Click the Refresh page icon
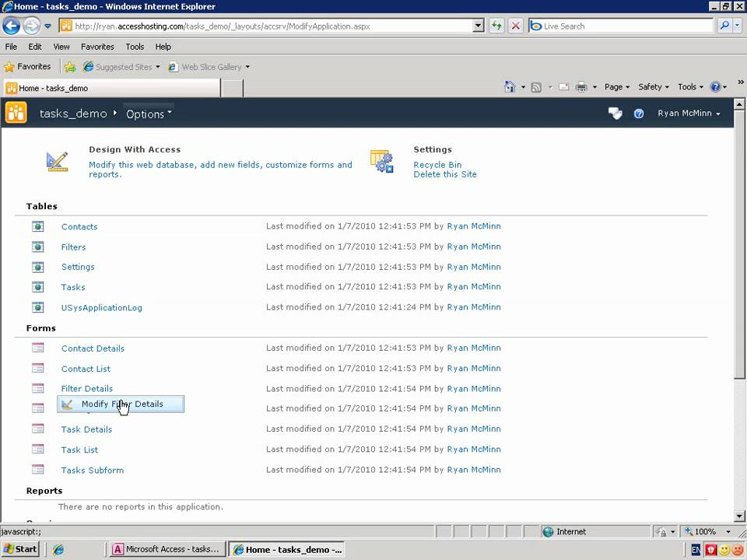The height and width of the screenshot is (560, 747). click(x=496, y=26)
